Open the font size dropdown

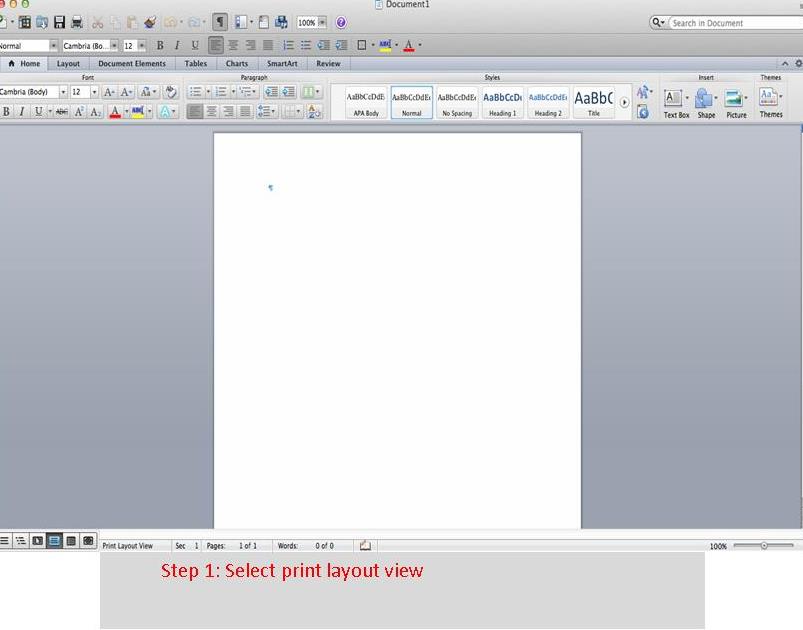point(93,91)
